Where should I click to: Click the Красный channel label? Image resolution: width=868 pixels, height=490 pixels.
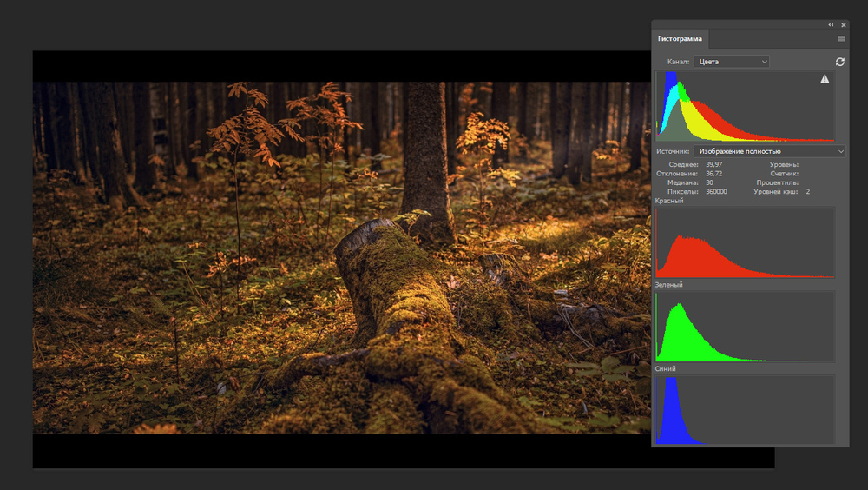tap(669, 201)
